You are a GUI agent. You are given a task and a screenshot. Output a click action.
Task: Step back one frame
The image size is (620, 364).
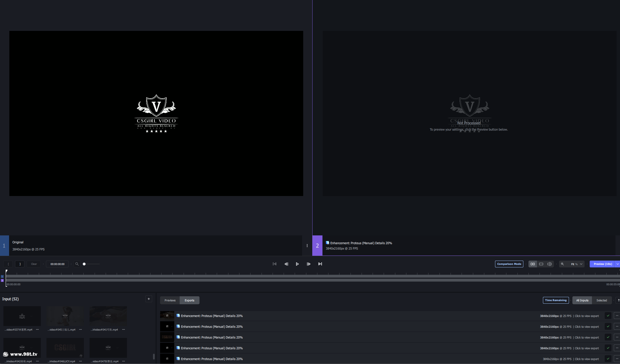pyautogui.click(x=286, y=264)
